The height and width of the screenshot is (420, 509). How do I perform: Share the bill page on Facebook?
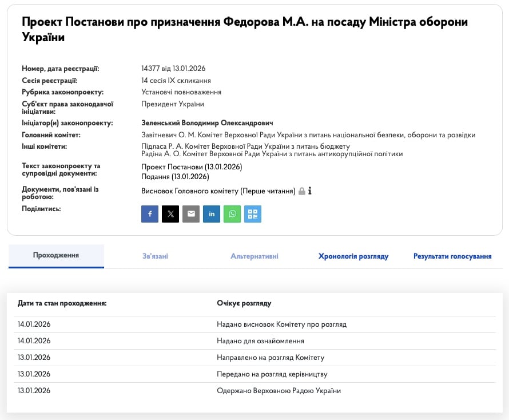pyautogui.click(x=149, y=214)
